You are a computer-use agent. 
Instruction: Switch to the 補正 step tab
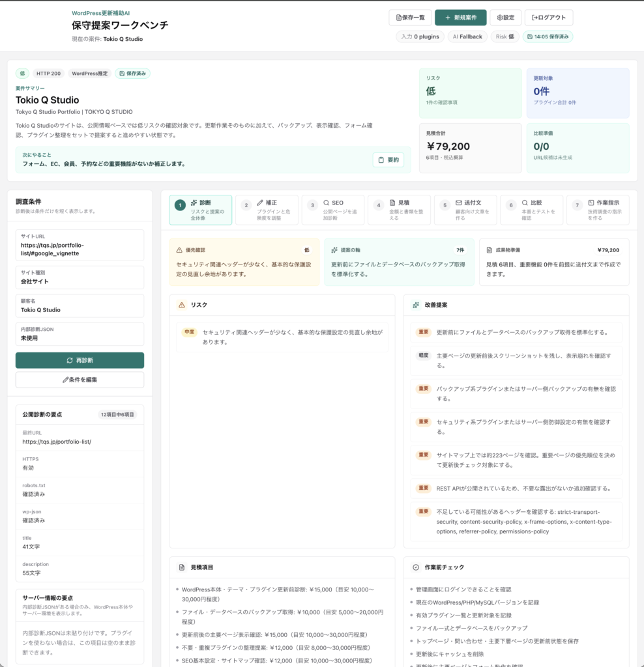tap(267, 210)
